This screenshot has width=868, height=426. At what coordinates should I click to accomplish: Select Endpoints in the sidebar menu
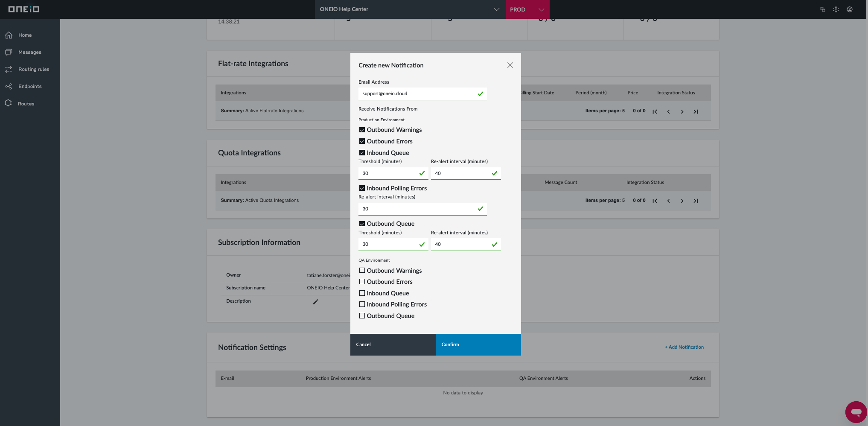tap(30, 86)
